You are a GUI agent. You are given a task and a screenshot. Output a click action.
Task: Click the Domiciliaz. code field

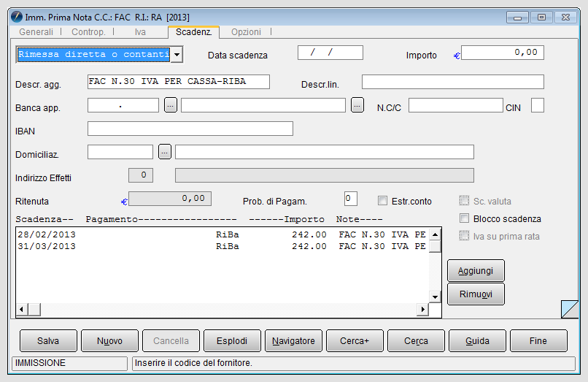[x=120, y=152]
